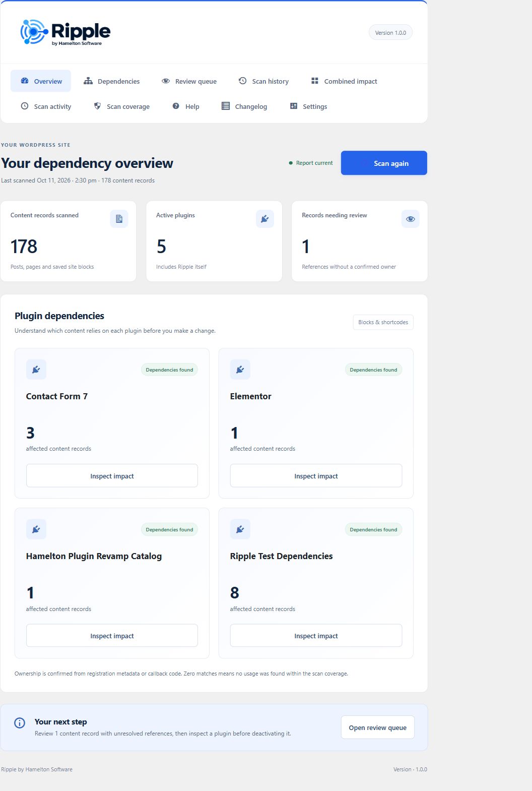Click the Ripple by Hamelton Software footer text
The height and width of the screenshot is (791, 532).
(37, 769)
